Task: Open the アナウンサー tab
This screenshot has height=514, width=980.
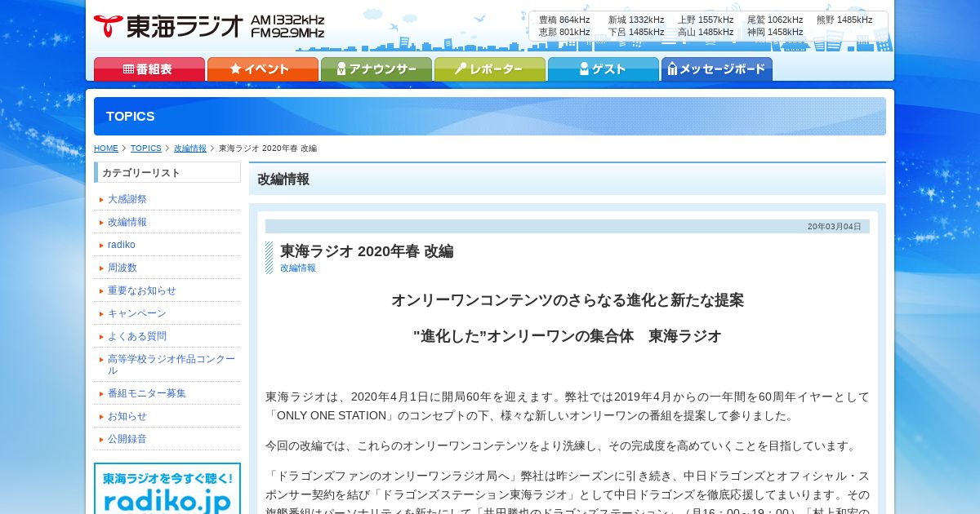Action: click(376, 69)
